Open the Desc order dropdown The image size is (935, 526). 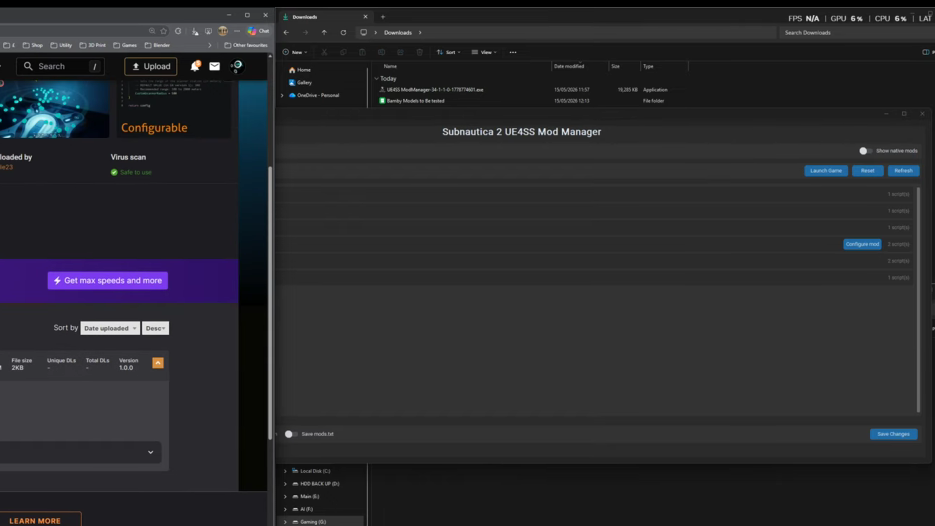[155, 329]
